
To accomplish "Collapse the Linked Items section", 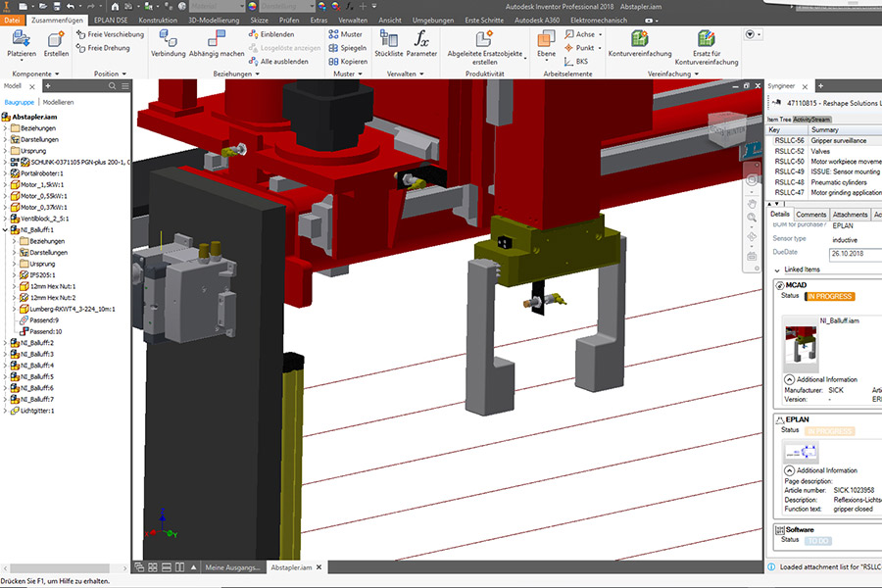I will point(777,270).
